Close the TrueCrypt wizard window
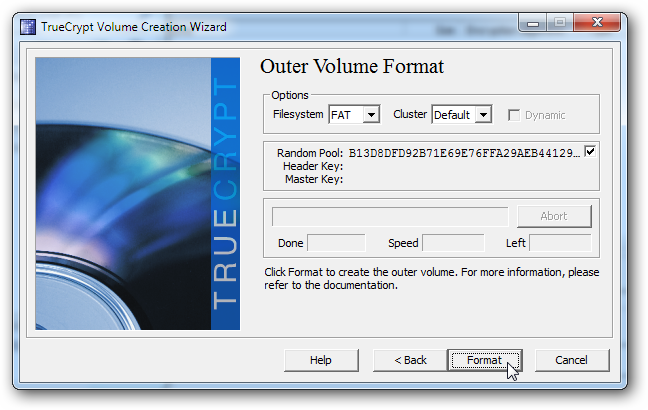648x410 pixels. coord(597,22)
